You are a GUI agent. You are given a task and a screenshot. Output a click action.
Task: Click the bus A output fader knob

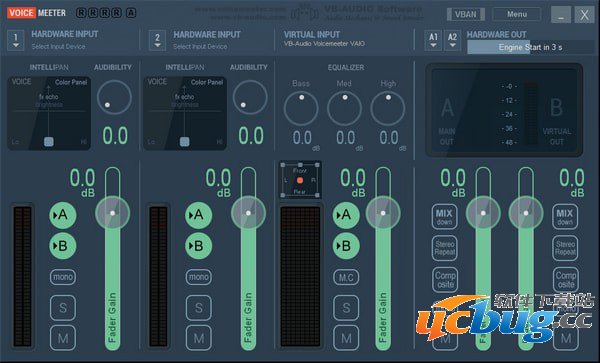tap(483, 213)
